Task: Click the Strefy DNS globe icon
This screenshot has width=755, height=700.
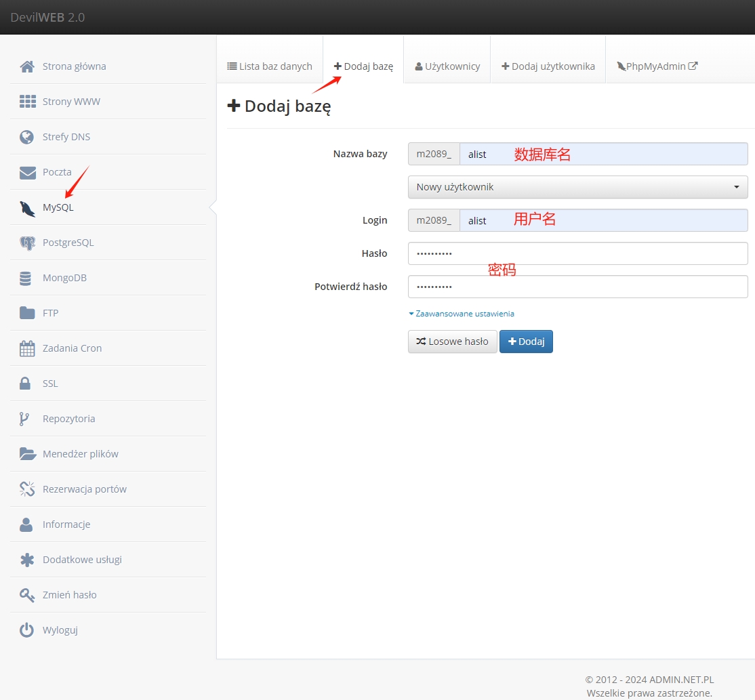Action: pos(27,137)
